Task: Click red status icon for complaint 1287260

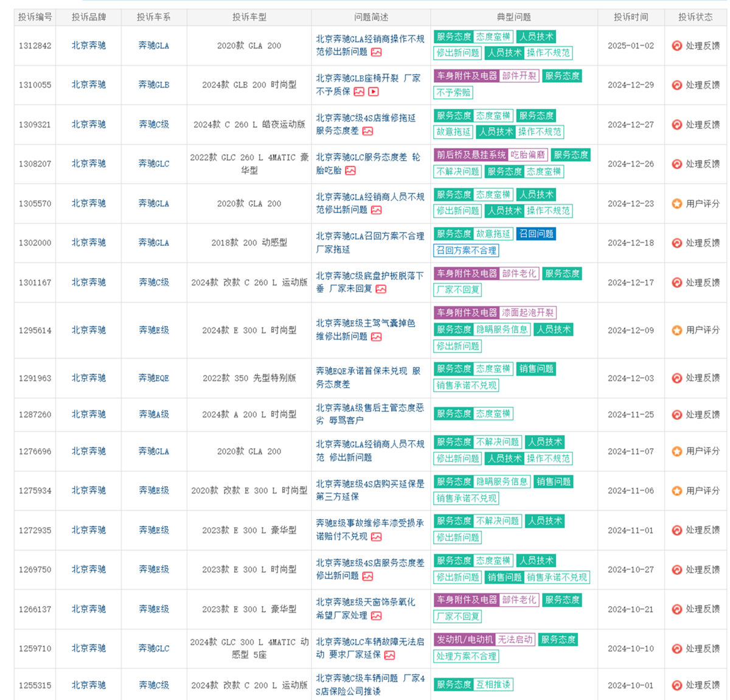Action: coord(676,415)
